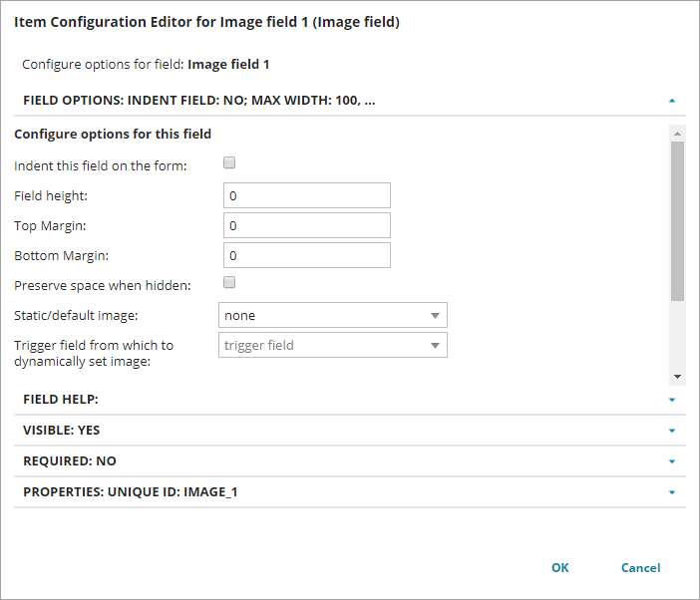Open the REQUIRED: NO section
Screen dimensions: 700x600
click(x=70, y=461)
